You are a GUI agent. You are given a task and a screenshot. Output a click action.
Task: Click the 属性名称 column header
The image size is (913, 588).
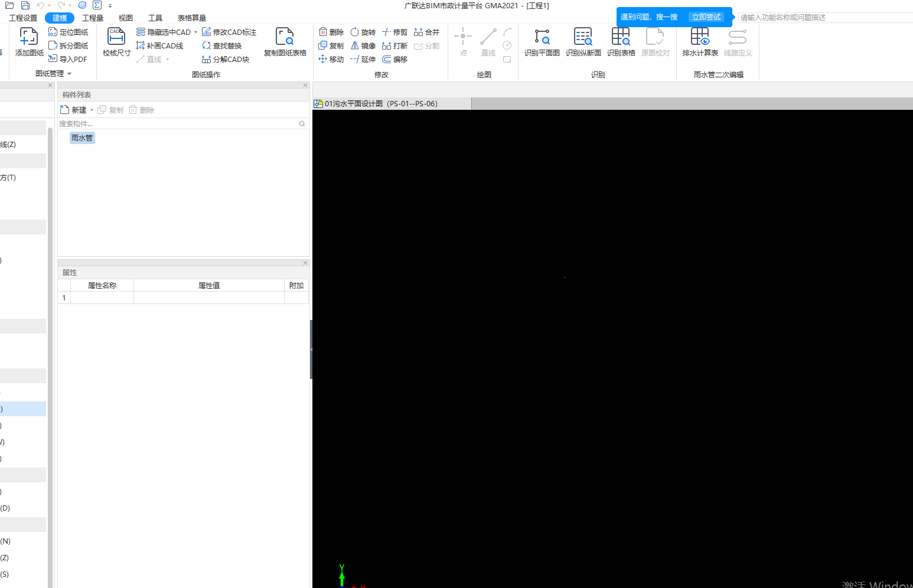coord(102,285)
